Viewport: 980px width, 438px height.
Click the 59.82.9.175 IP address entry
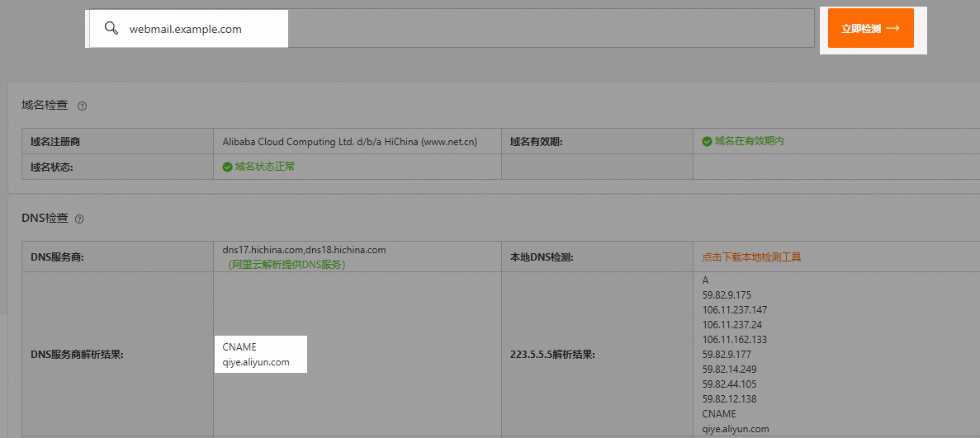(x=727, y=295)
